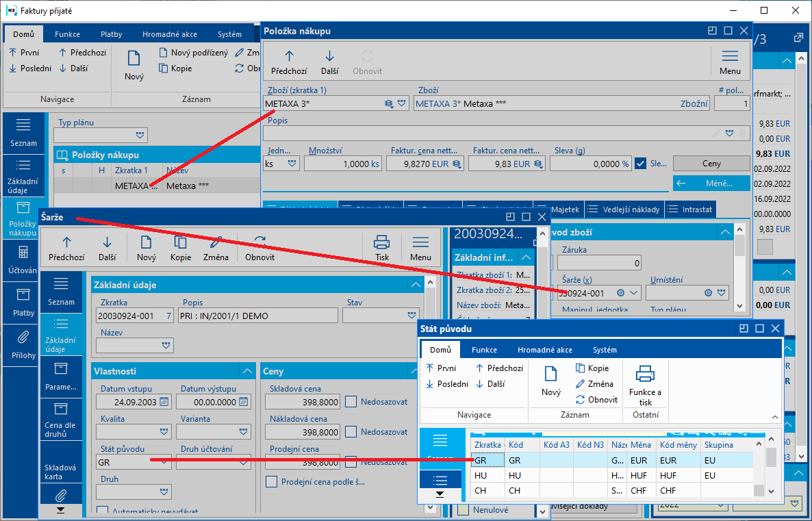
Task: Click Nový podřízený in Faktury přijaté ribbon
Action: (193, 53)
